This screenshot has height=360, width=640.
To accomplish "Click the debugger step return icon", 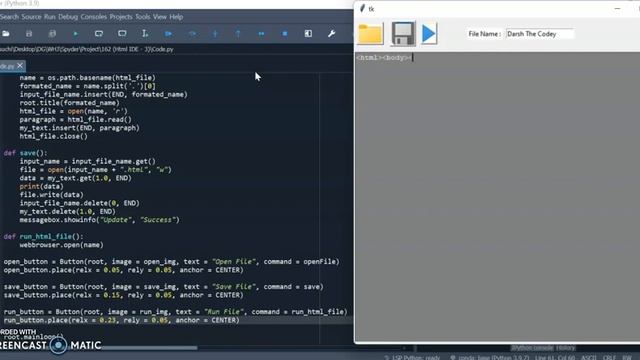I will coord(238,33).
